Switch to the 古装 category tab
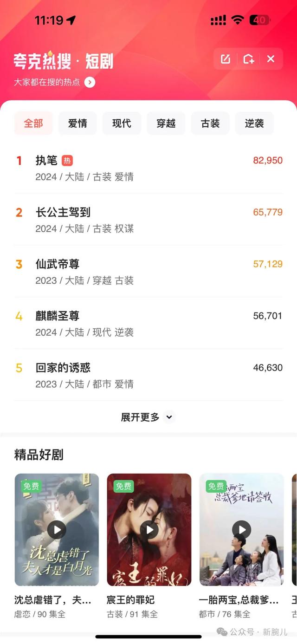Viewport: 297px width, 644px height. [210, 123]
